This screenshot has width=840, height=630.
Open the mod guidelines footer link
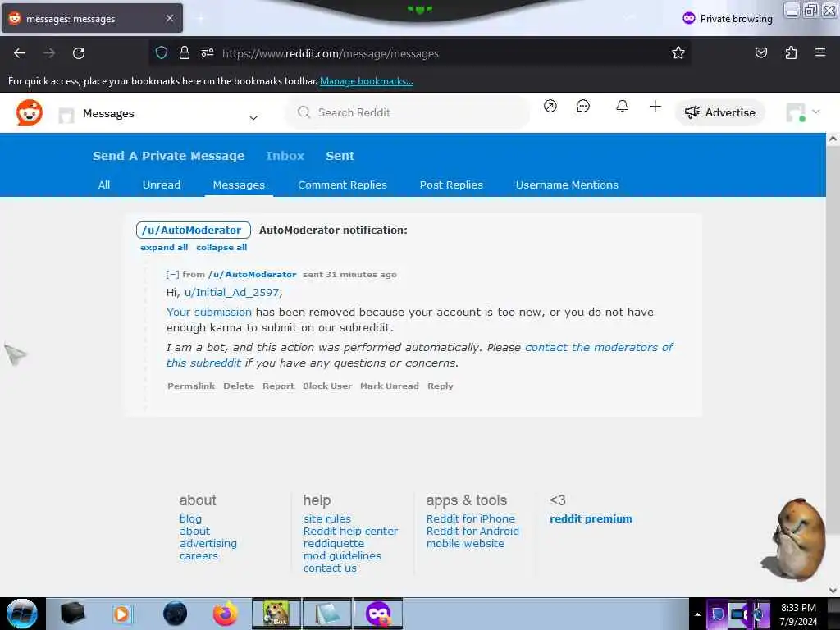(342, 555)
